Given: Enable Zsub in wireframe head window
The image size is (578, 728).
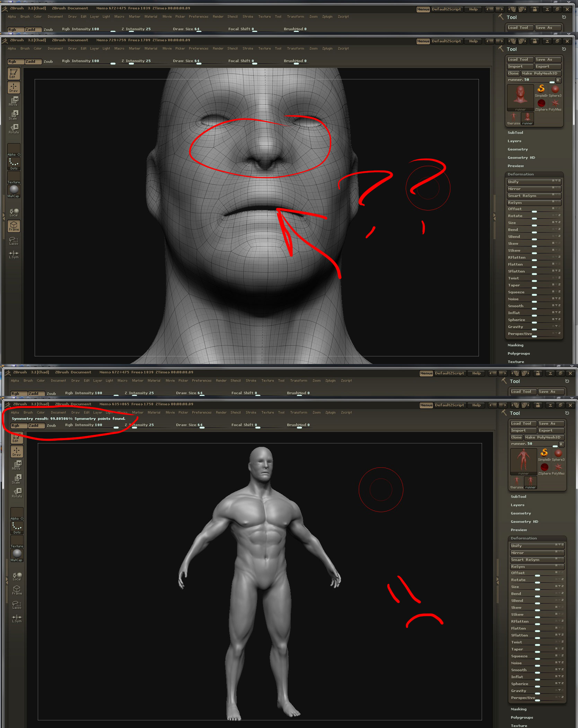Looking at the screenshot, I should click(48, 62).
